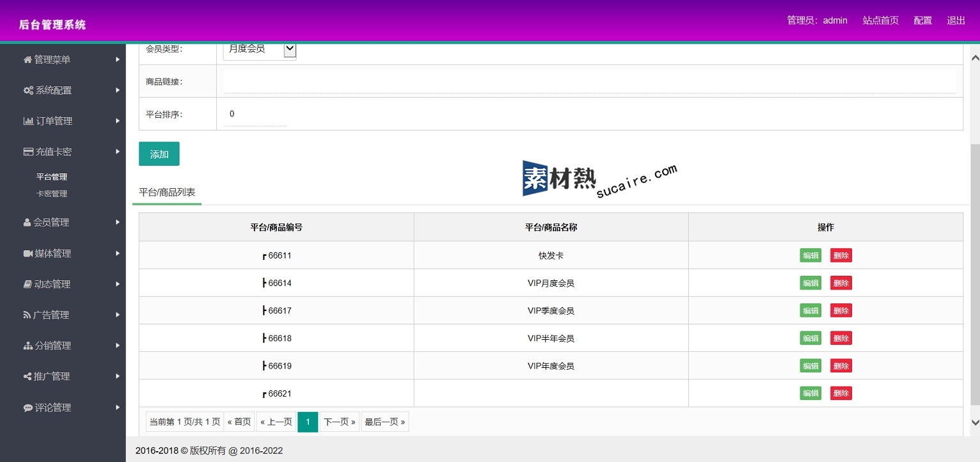The width and height of the screenshot is (980, 462).
Task: Click 上一页 pagination button
Action: coord(276,422)
